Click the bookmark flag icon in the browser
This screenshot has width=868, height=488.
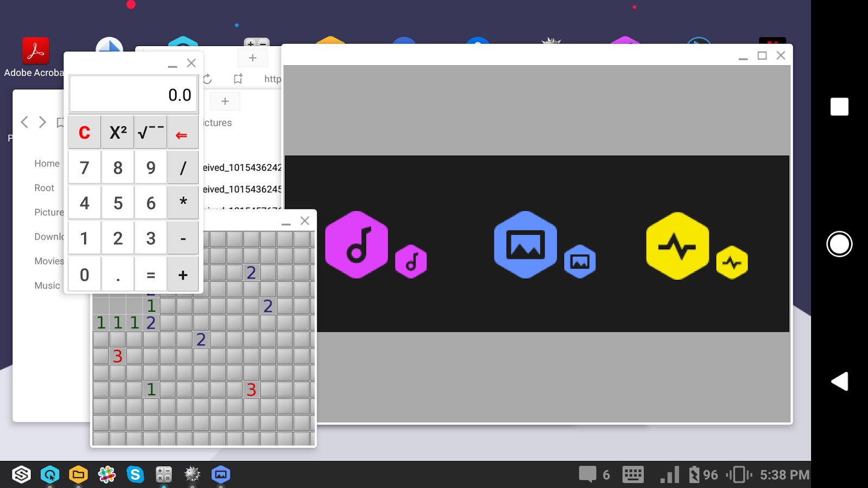point(237,79)
